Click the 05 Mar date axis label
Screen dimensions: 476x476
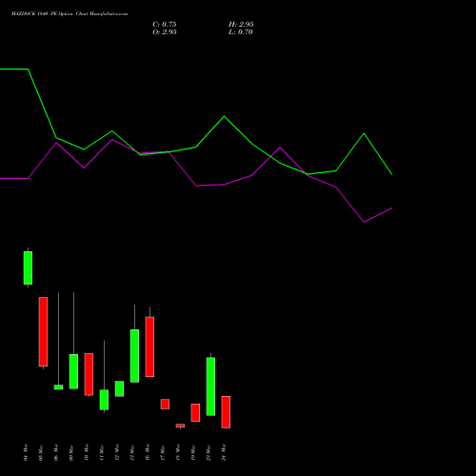(41, 452)
